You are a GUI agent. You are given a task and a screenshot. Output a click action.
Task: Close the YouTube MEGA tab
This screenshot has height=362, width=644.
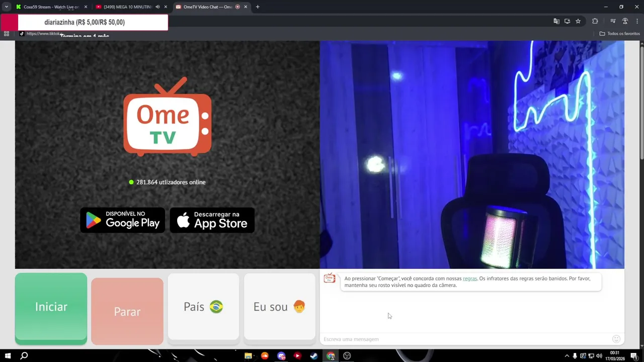(x=166, y=7)
